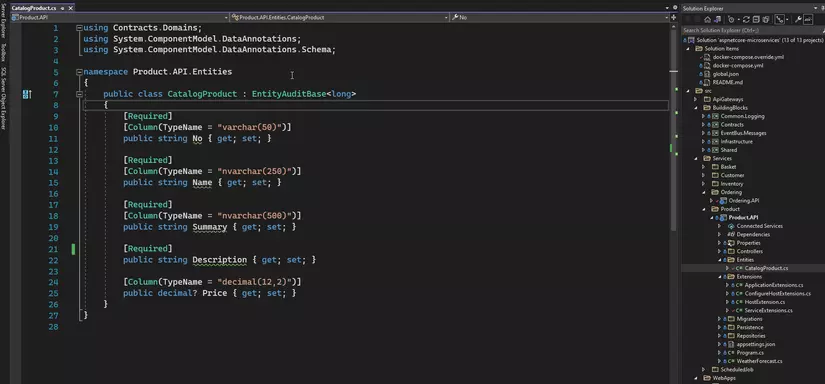The height and width of the screenshot is (384, 825).
Task: Open the SQL Server Object Explorer tab
Action: click(x=3, y=97)
